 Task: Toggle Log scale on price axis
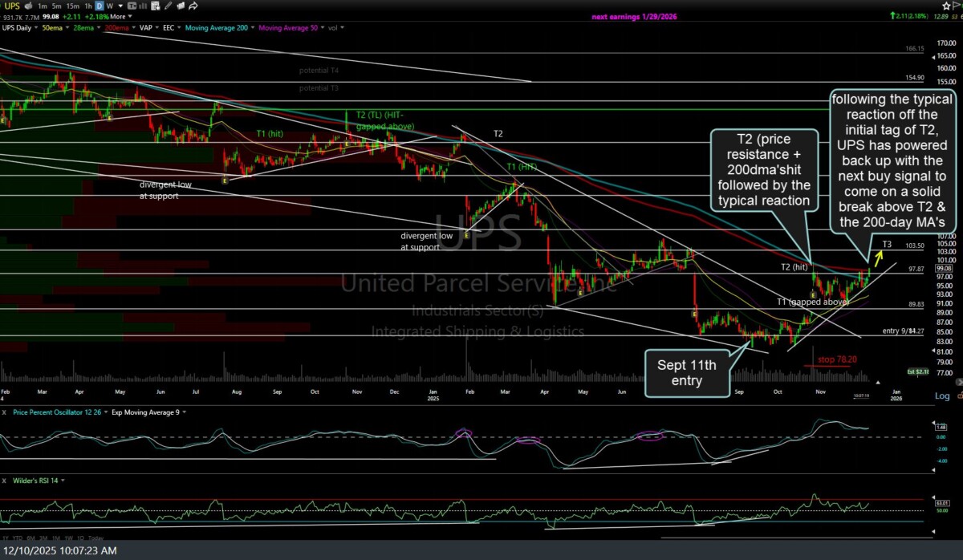coord(942,396)
